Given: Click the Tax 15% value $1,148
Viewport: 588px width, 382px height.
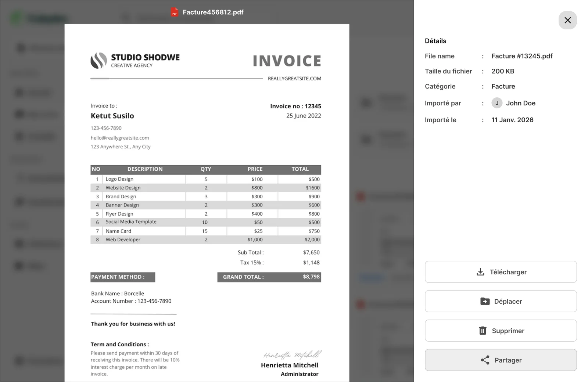Looking at the screenshot, I should coord(311,263).
